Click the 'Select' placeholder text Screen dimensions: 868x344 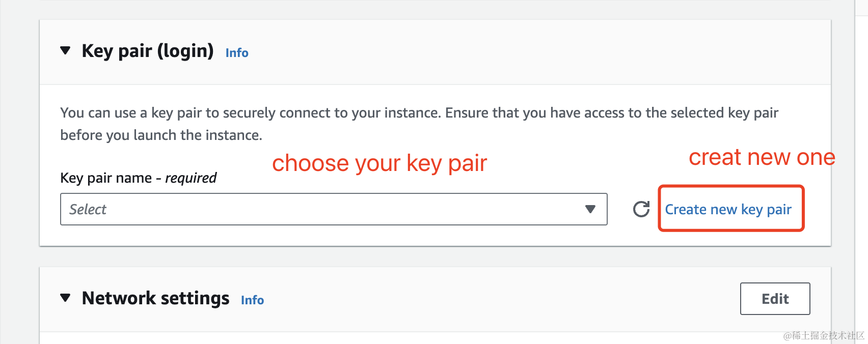point(88,209)
